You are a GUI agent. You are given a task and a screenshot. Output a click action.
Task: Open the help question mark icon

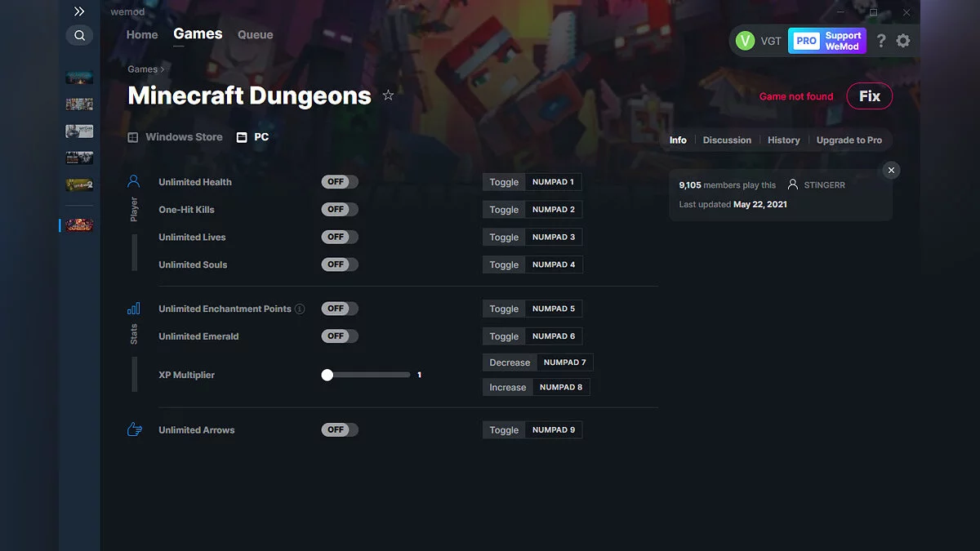(881, 41)
